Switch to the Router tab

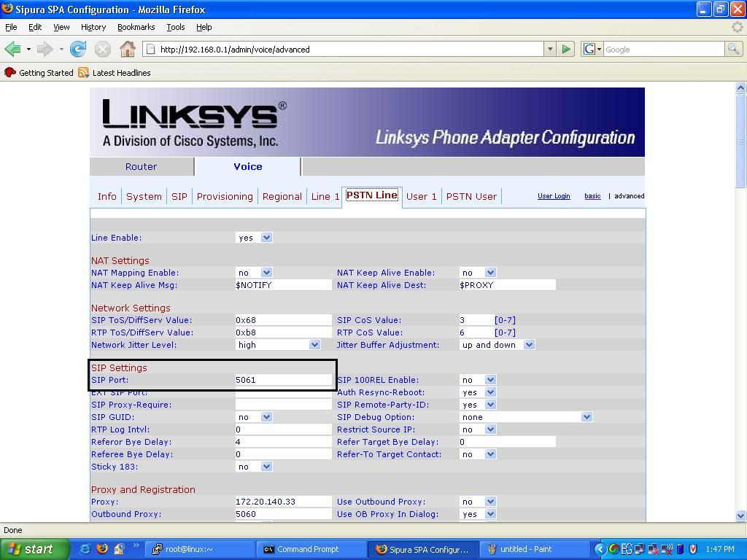141,167
